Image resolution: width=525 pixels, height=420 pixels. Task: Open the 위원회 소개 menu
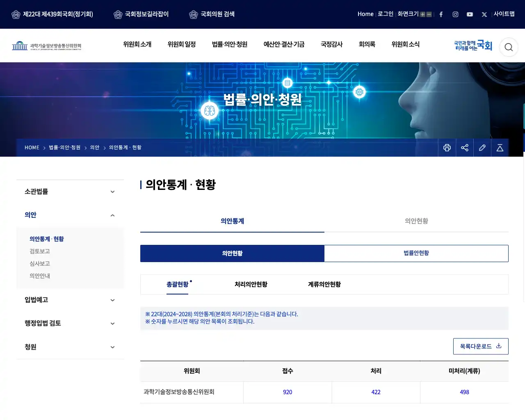(x=137, y=44)
